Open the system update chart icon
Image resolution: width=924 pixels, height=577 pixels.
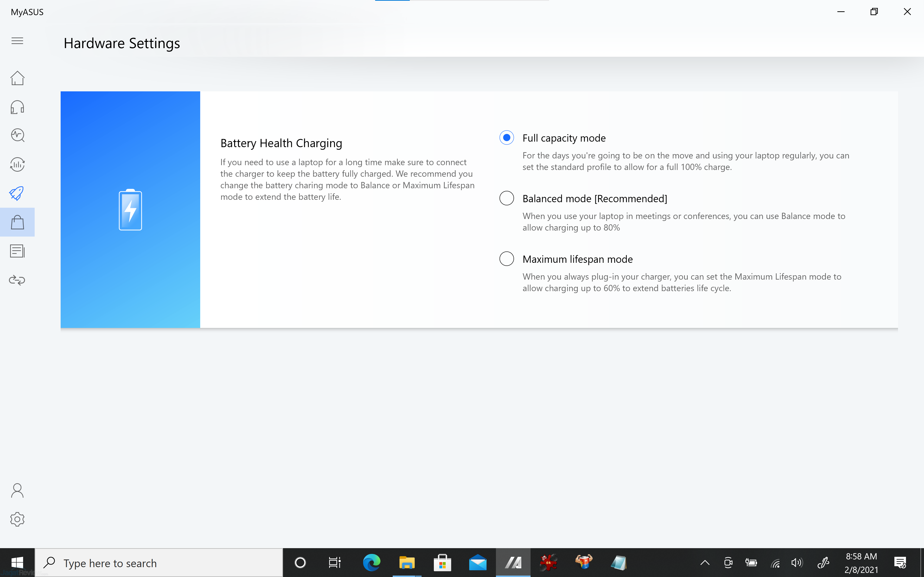17,164
